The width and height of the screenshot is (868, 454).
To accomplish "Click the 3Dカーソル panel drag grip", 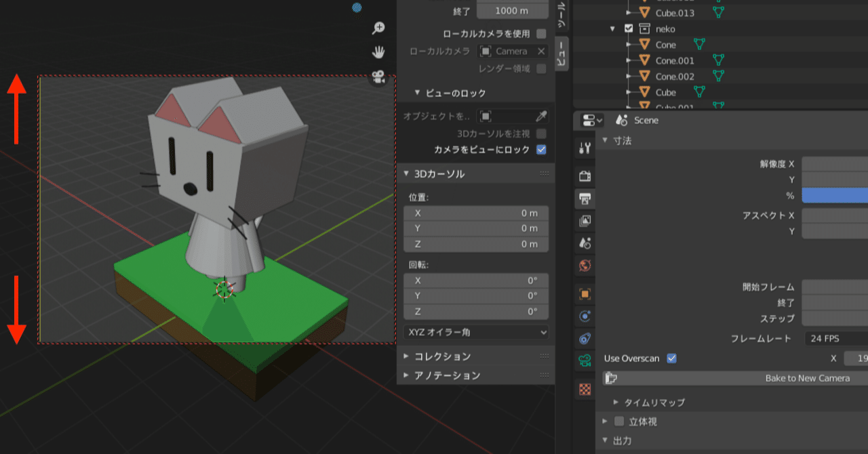I will pos(545,174).
